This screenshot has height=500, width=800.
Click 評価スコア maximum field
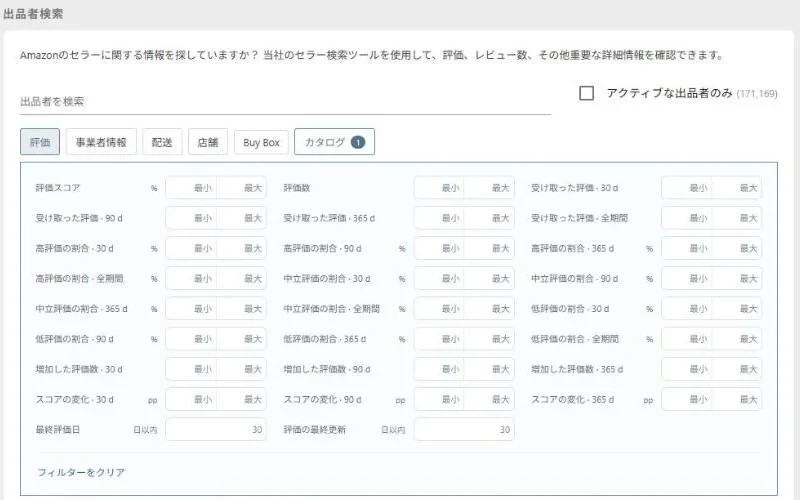pyautogui.click(x=241, y=188)
